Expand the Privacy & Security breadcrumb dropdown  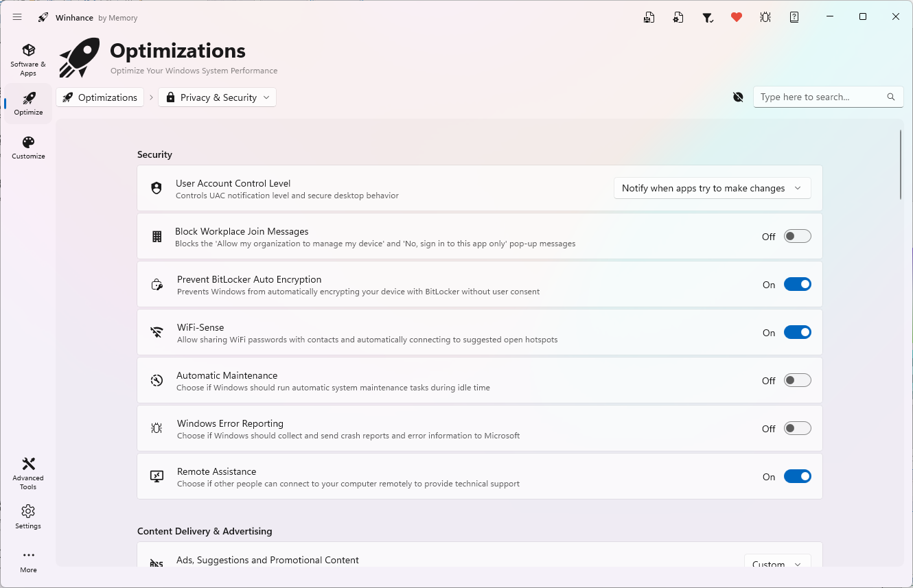coord(218,97)
